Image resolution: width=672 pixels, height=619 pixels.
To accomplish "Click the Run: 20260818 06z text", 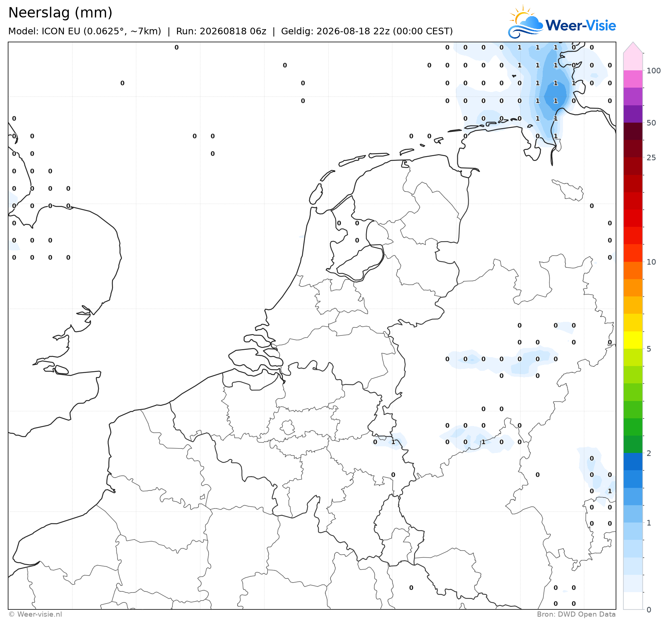I will point(221,31).
